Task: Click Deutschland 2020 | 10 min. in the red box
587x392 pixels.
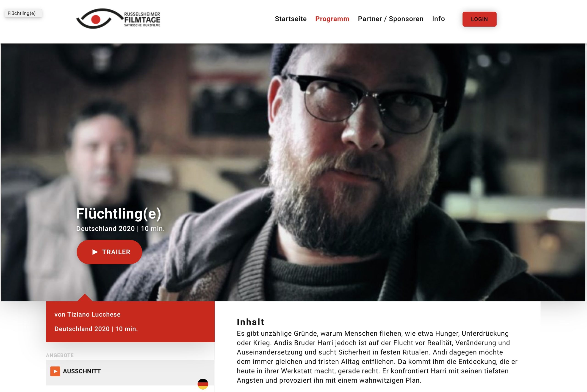Action: pos(96,329)
